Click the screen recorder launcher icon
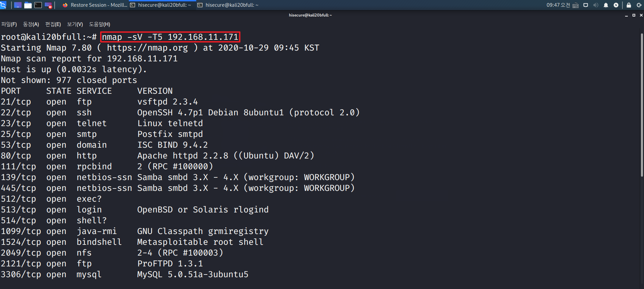Image resolution: width=644 pixels, height=289 pixels. pos(49,5)
